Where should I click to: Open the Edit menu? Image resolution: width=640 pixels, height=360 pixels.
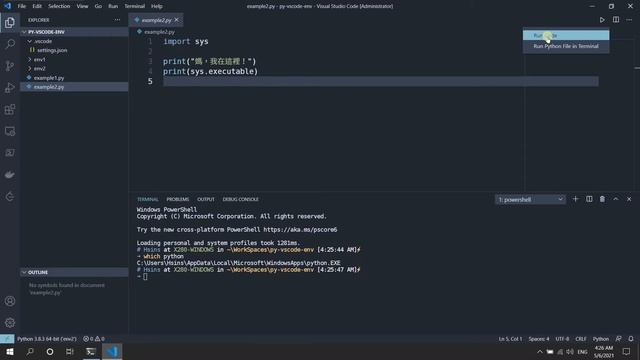(x=37, y=6)
